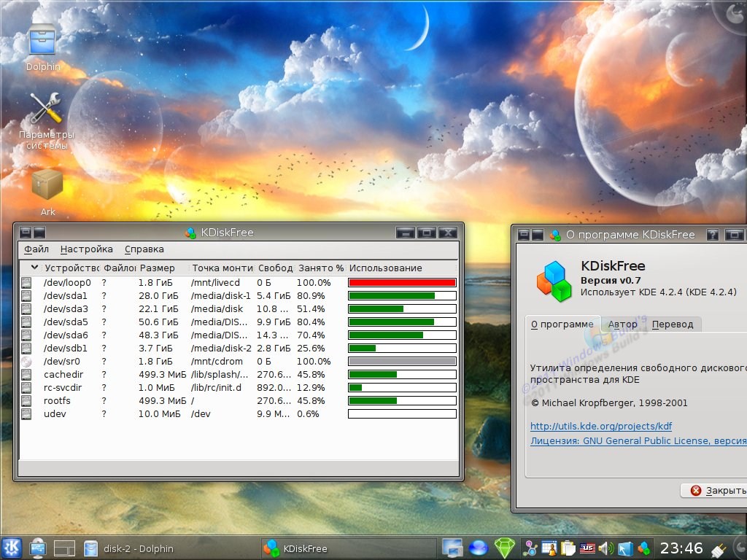Select the /dev/sda5 device name
The image size is (747, 560).
(x=65, y=322)
